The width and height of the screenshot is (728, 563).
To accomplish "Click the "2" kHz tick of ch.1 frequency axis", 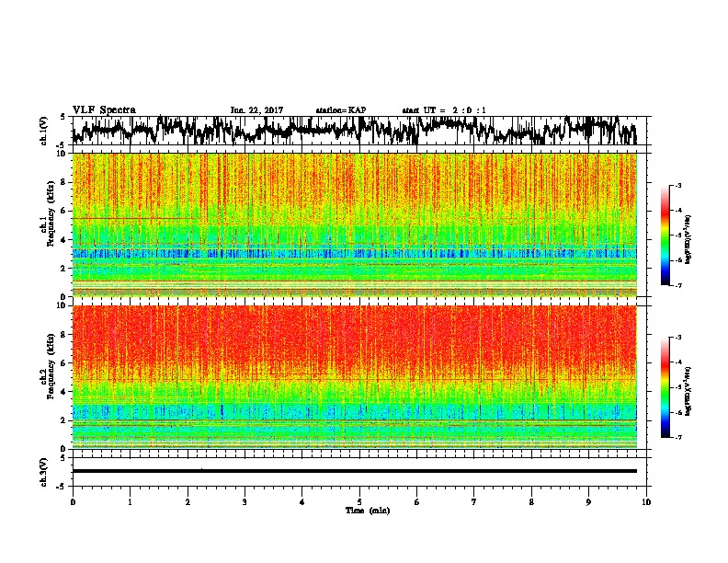I will [x=64, y=269].
